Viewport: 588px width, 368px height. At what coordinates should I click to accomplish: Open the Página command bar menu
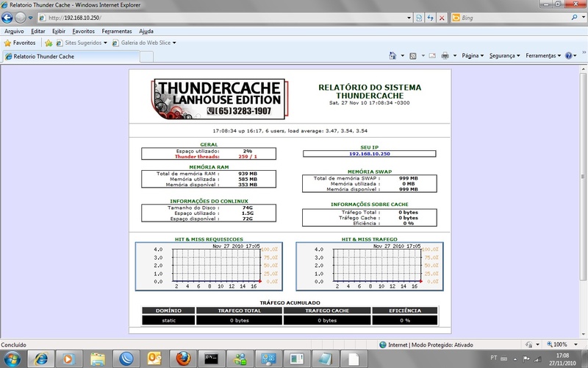tap(473, 56)
